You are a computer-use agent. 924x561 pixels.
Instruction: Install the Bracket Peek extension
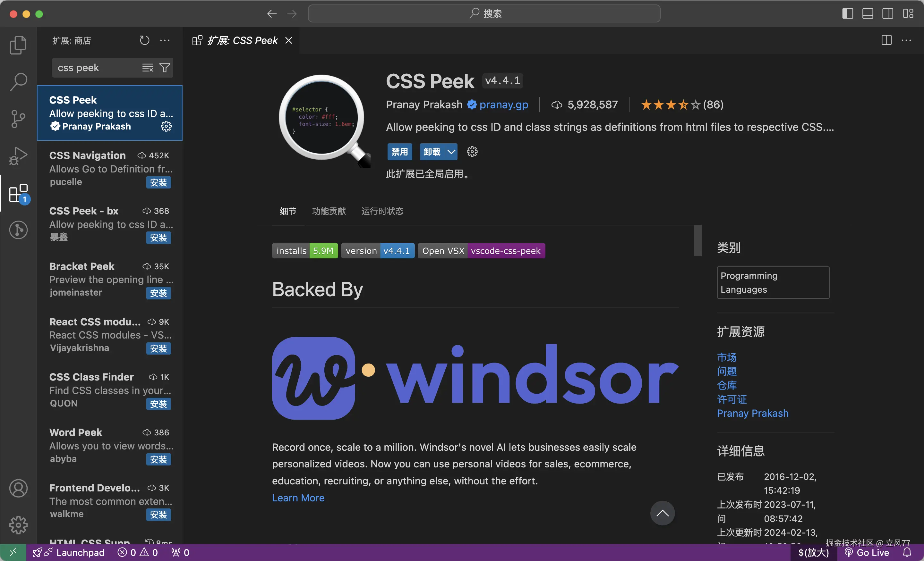pos(158,293)
